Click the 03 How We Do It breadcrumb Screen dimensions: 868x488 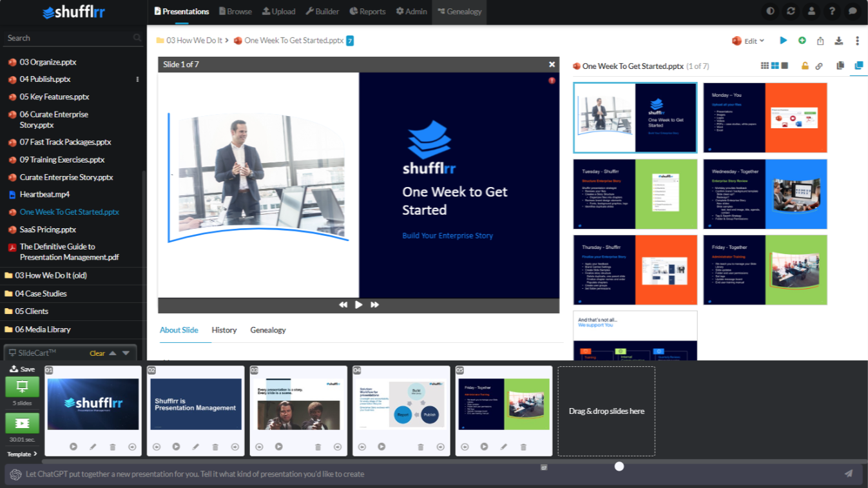194,41
